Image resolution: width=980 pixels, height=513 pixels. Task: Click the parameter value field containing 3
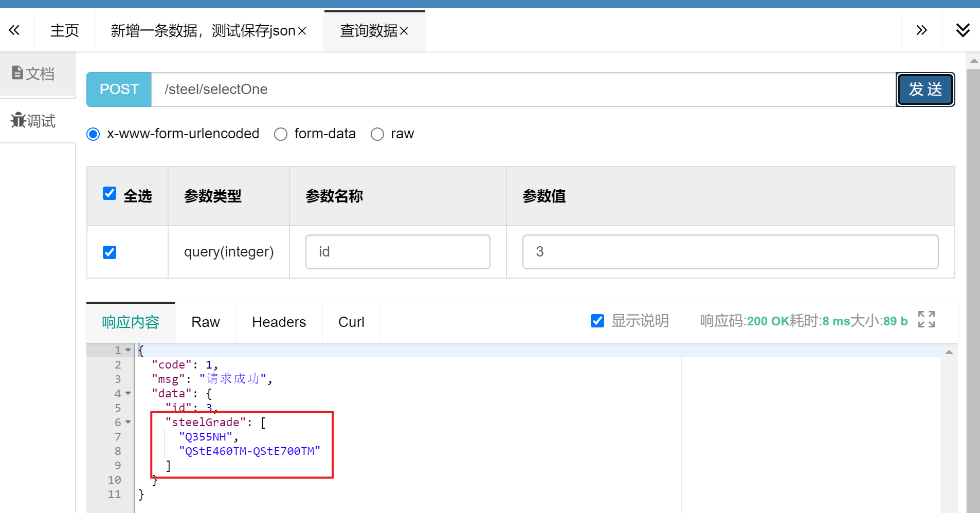pyautogui.click(x=731, y=252)
